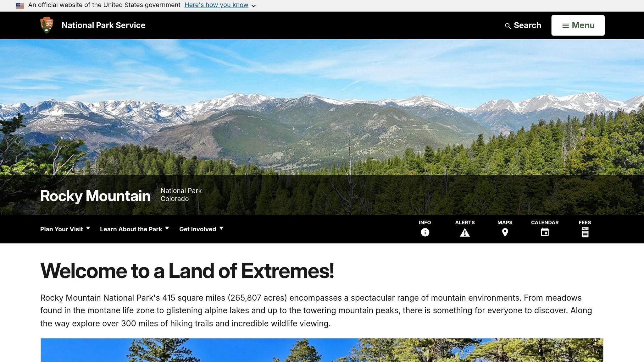The width and height of the screenshot is (644, 362).
Task: Click the forest photo below the welcome text
Action: coord(322,350)
